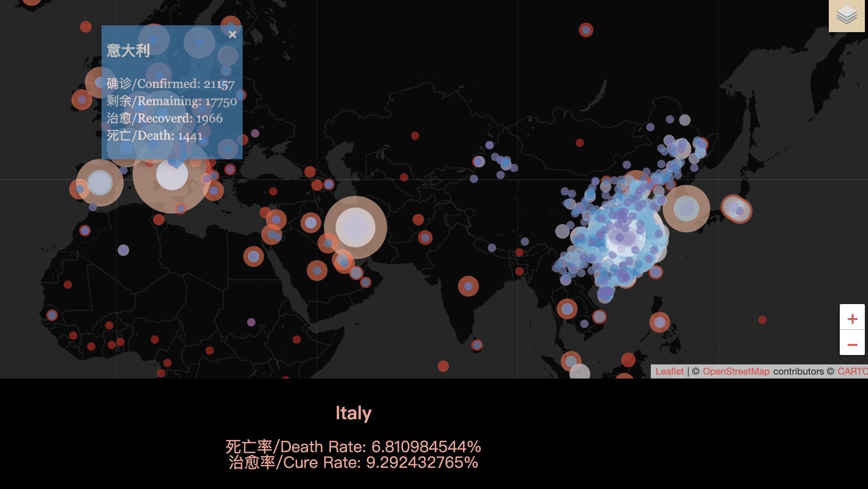Select the Spain outbreak circle
868x489 pixels.
(x=100, y=183)
